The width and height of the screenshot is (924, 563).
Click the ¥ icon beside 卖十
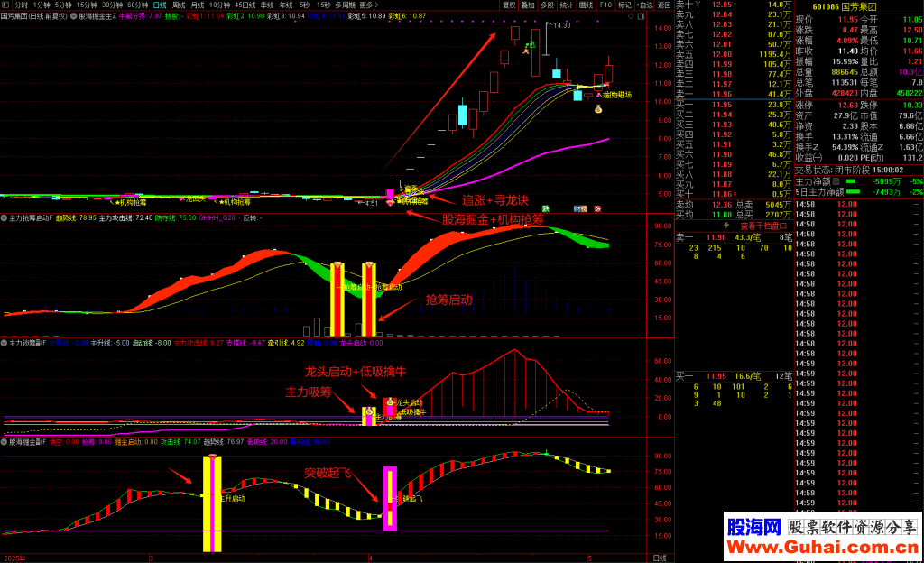(698, 5)
